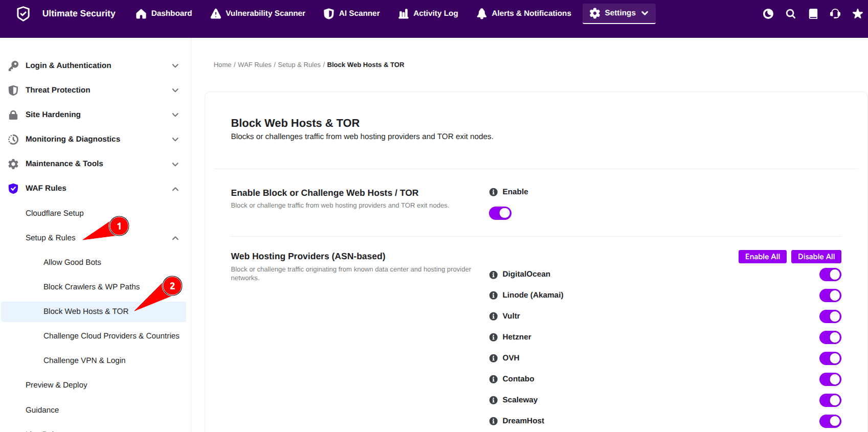The width and height of the screenshot is (868, 432).
Task: Click the Threat Protection shield icon
Action: tap(13, 90)
